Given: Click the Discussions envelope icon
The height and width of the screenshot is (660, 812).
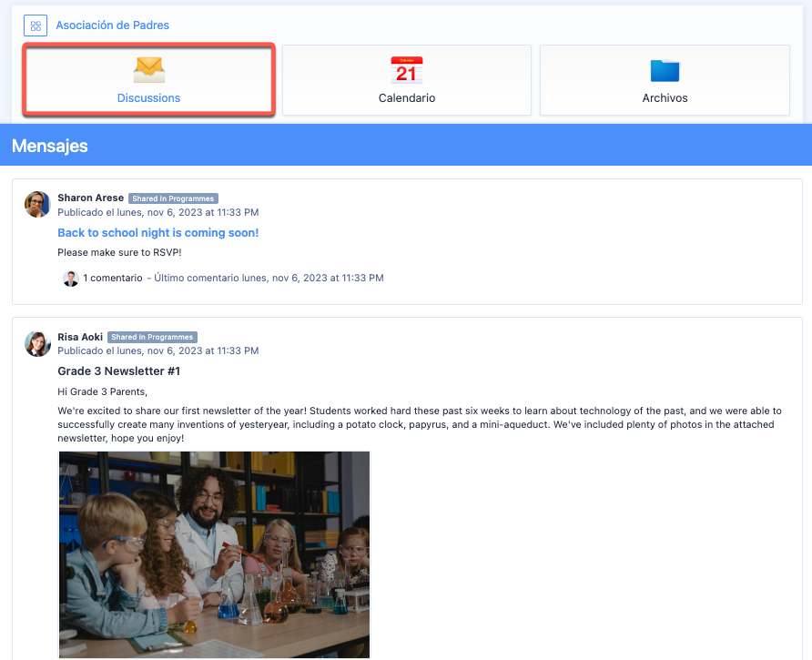Looking at the screenshot, I should [x=148, y=70].
